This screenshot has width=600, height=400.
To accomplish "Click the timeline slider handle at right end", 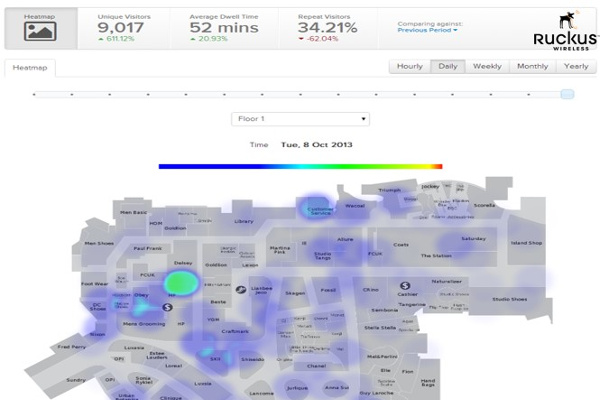I will tap(567, 94).
